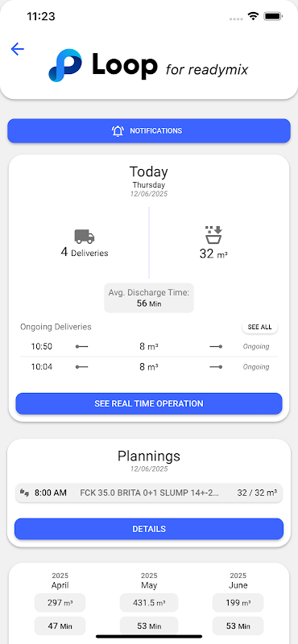Select May 2025 431.5 m³ volume

click(x=149, y=603)
